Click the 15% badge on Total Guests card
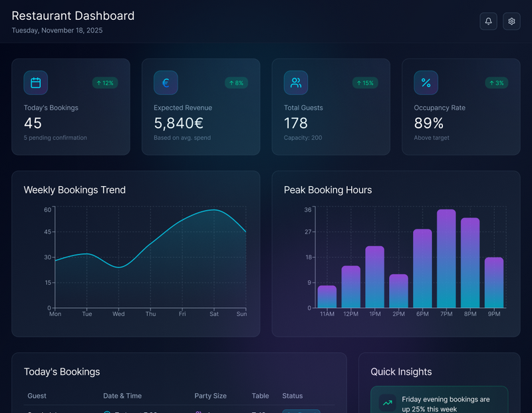 click(x=367, y=82)
